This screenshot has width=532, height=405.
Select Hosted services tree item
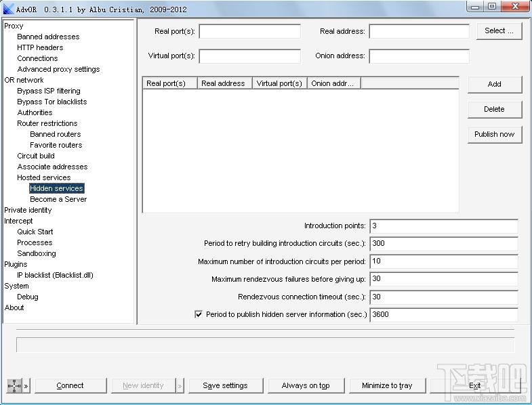click(x=44, y=177)
